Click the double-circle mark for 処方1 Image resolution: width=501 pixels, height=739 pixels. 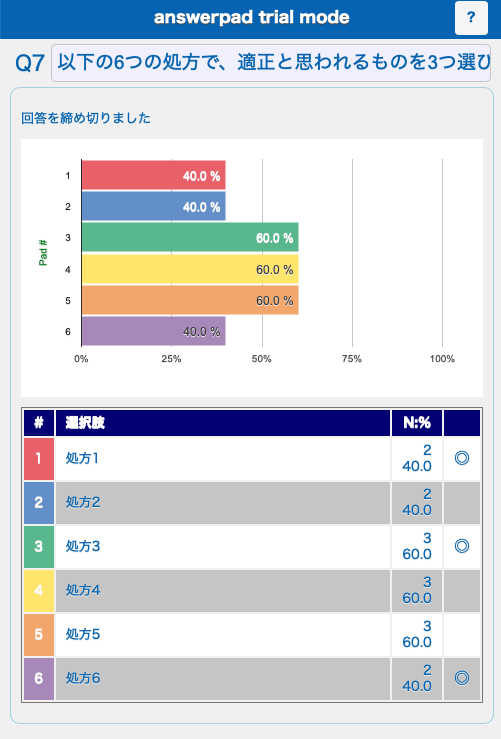(x=461, y=458)
